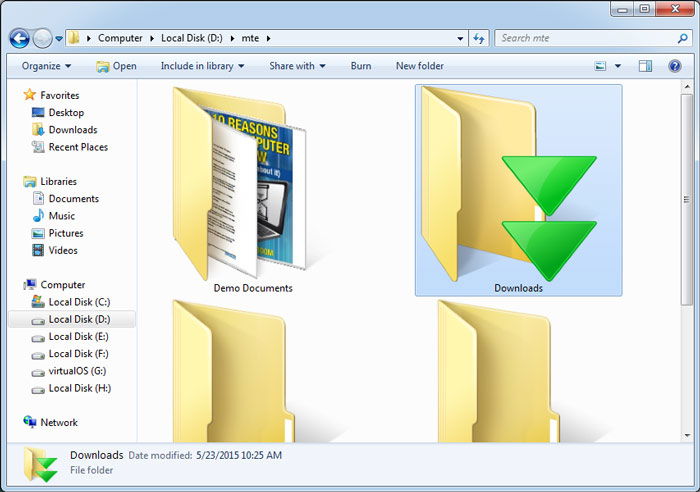Expand the address bar history dropdown
700x492 pixels.
[x=460, y=39]
